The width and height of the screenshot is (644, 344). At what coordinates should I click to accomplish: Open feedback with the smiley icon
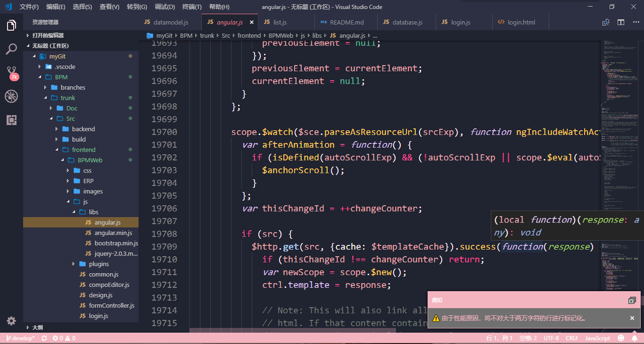tap(621, 338)
